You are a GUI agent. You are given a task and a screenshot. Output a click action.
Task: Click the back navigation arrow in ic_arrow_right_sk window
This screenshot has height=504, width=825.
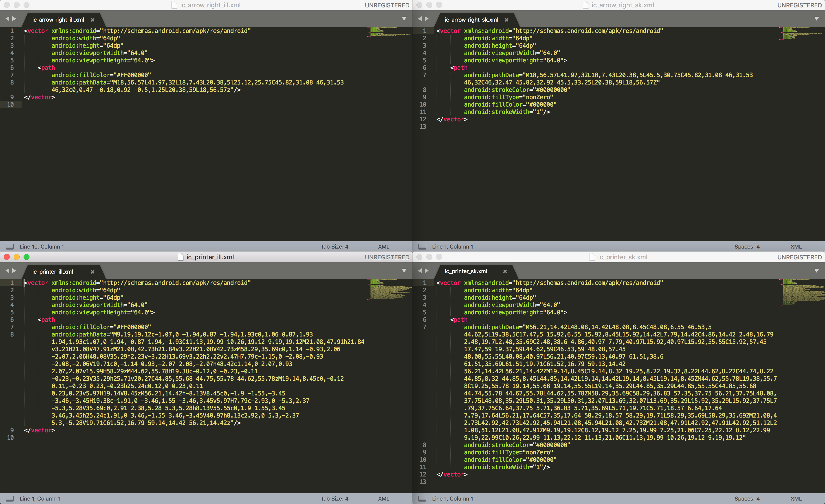pos(420,18)
